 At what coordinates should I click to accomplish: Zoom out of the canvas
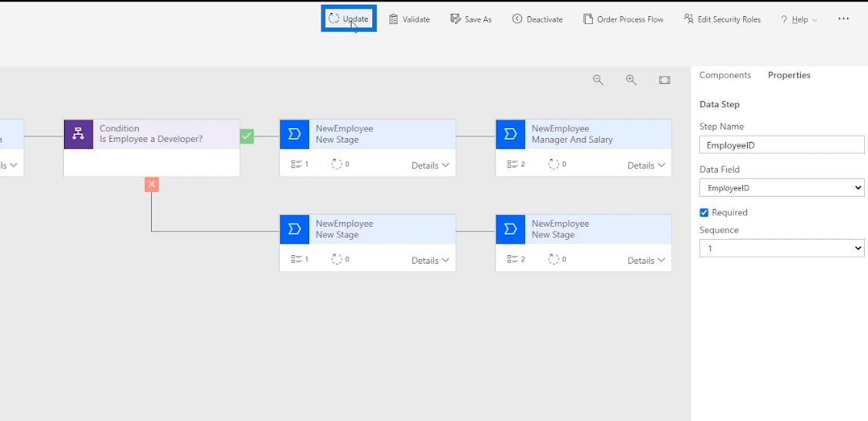click(598, 79)
